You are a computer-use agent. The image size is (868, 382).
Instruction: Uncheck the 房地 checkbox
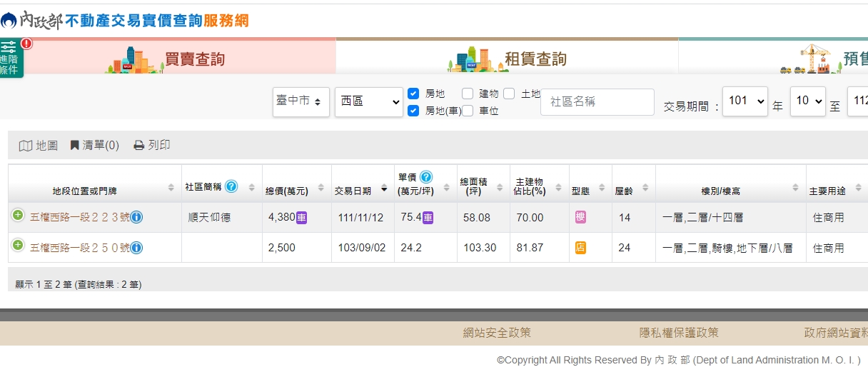coord(413,94)
